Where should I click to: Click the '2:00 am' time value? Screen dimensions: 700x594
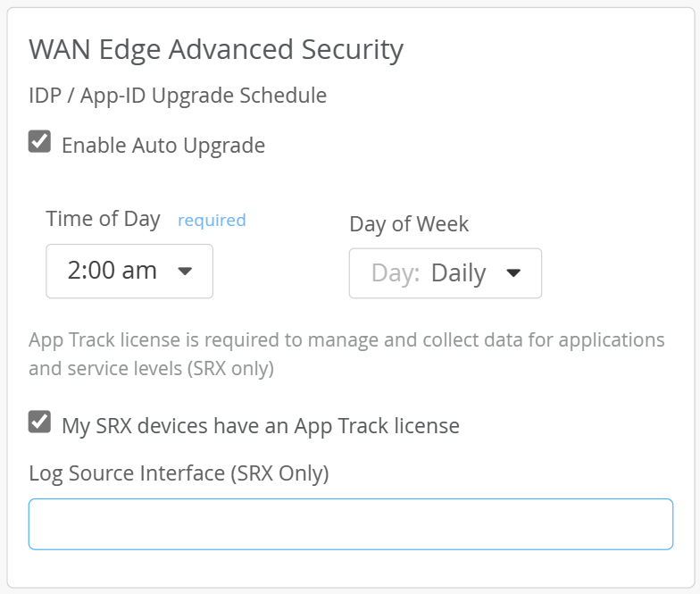pyautogui.click(x=112, y=271)
